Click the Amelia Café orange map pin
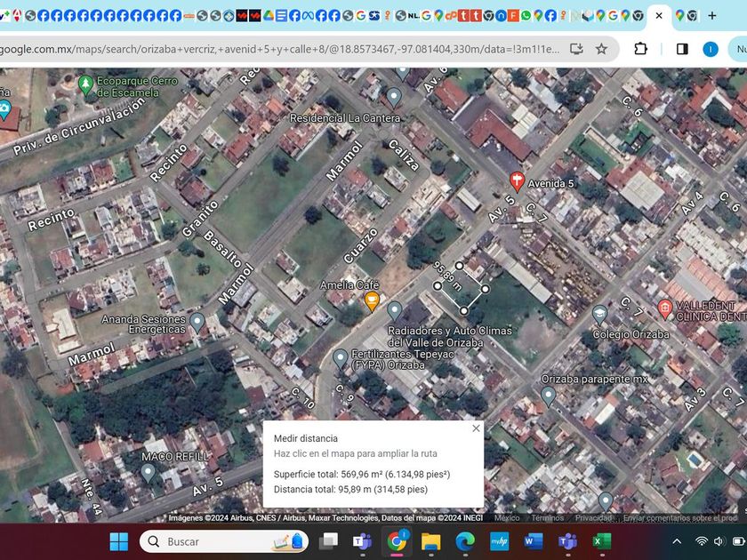 (x=373, y=300)
